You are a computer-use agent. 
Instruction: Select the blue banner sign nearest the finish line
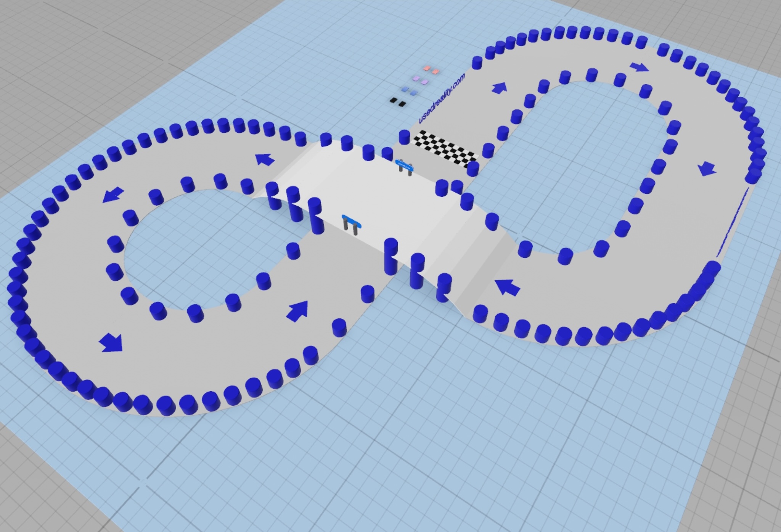[405, 166]
